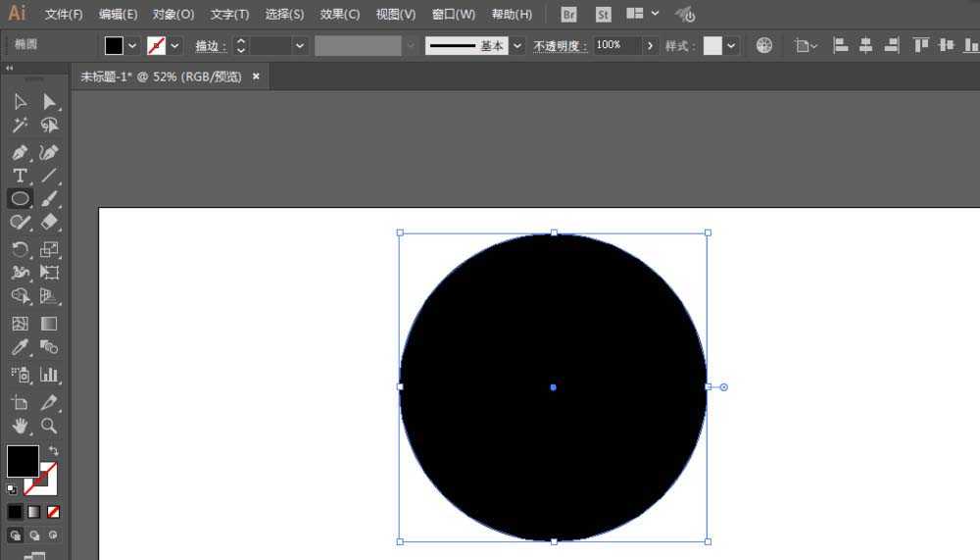The height and width of the screenshot is (560, 980).
Task: Select the Hand tool
Action: pyautogui.click(x=20, y=427)
